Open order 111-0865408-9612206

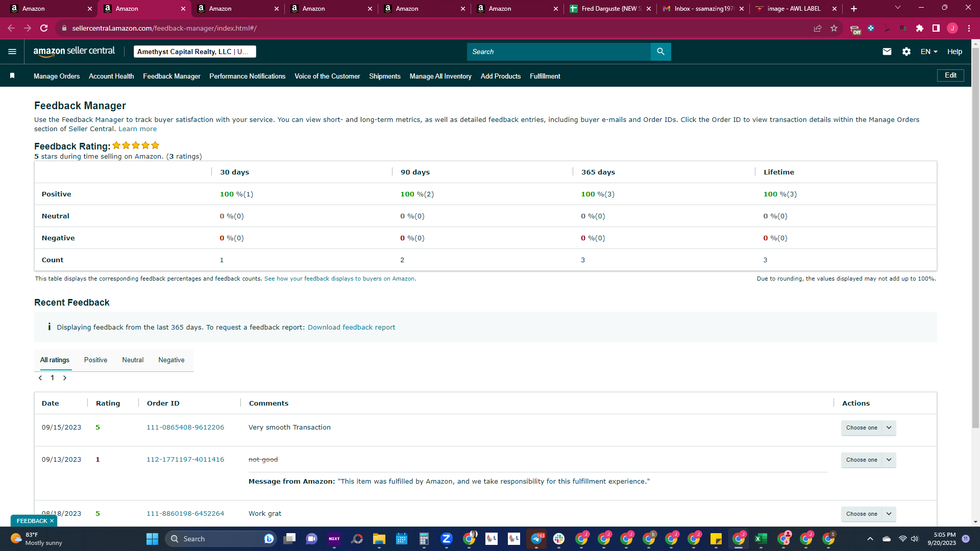coord(185,428)
